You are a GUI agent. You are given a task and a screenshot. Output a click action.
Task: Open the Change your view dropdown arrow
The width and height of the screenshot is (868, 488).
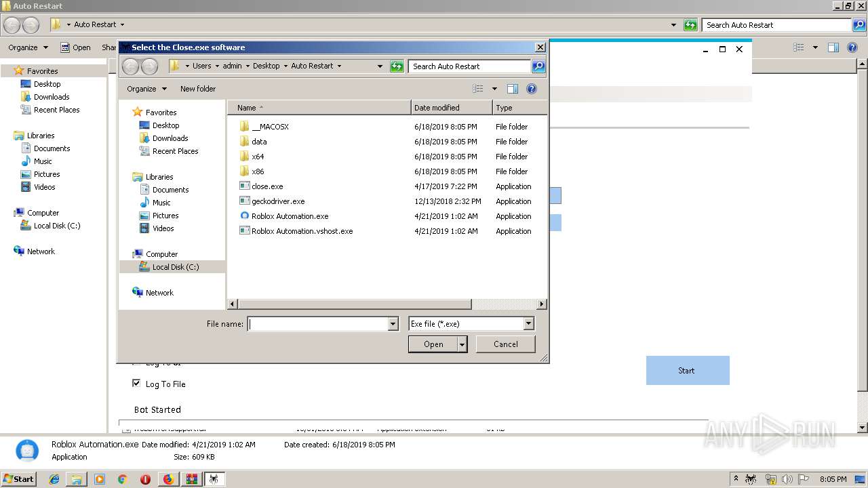[494, 88]
